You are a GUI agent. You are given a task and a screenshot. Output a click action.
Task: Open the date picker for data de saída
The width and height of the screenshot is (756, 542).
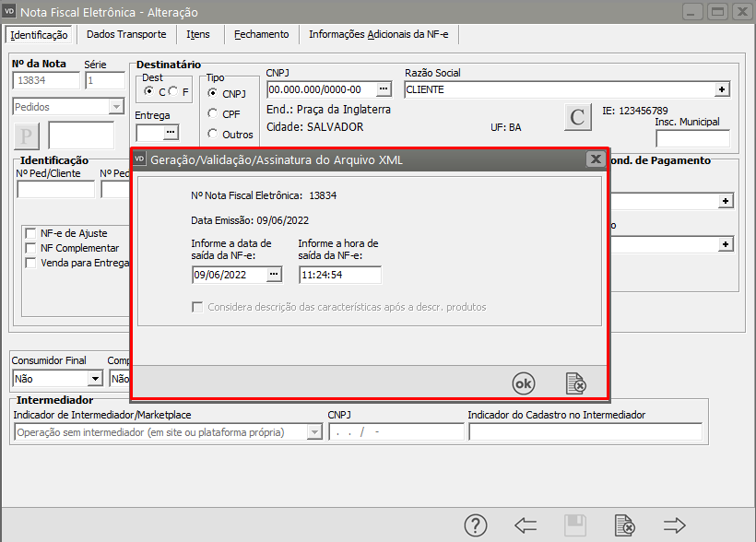pos(274,275)
